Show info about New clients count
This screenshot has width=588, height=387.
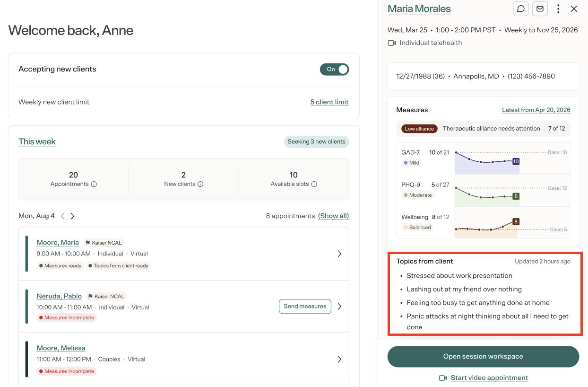pyautogui.click(x=200, y=184)
